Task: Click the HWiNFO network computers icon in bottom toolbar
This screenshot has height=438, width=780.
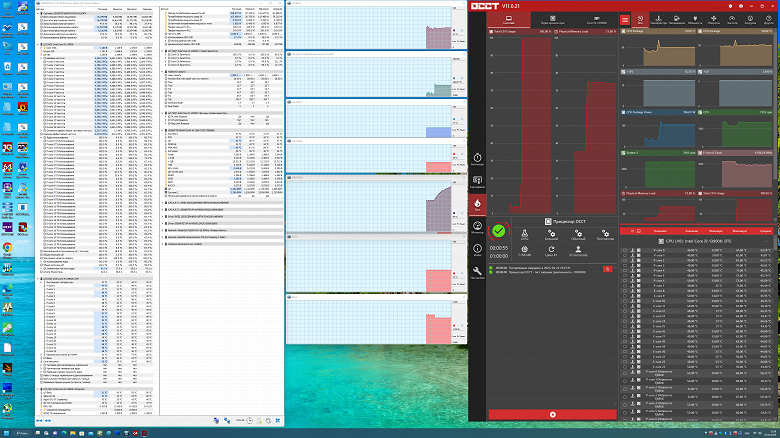Action: (227, 421)
